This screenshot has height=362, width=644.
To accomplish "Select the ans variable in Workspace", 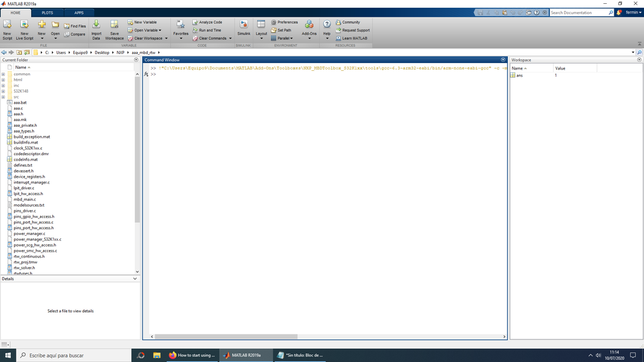I will 519,75.
